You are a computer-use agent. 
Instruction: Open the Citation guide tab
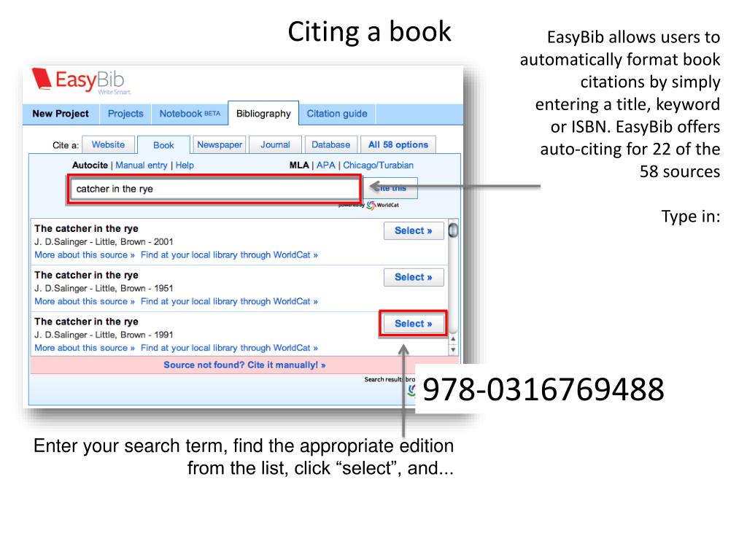pyautogui.click(x=337, y=114)
